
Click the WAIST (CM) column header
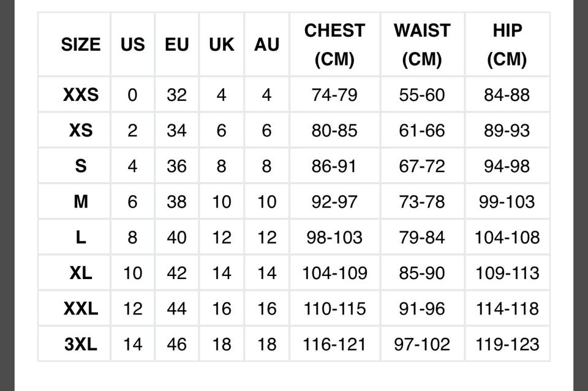[422, 45]
